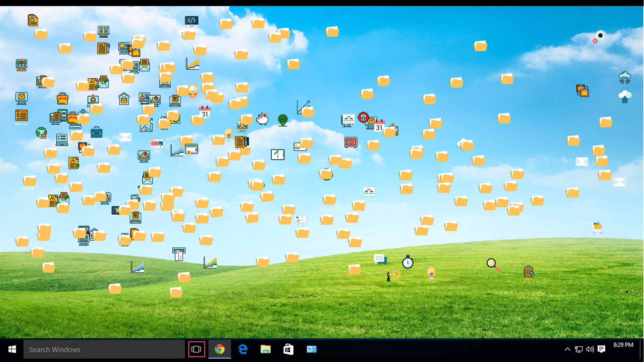
Task: Select the orange key desktop icon
Action: [x=393, y=276]
